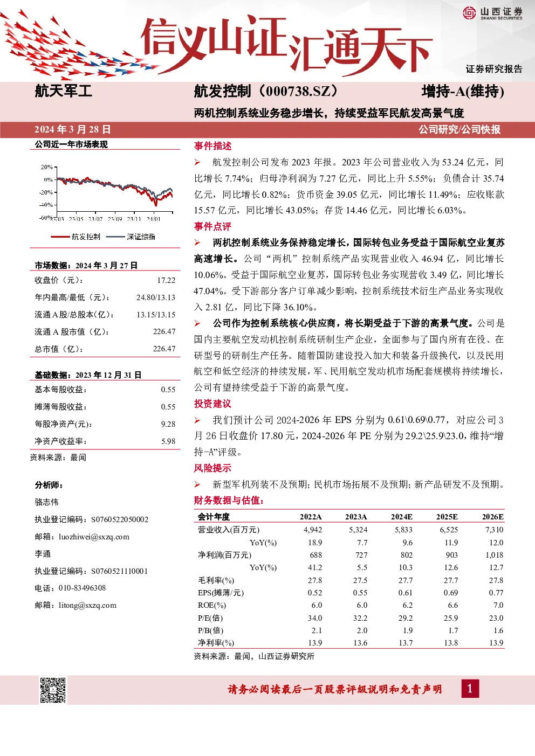Screen dimensions: 535x756
Task: Click email litong@sxzq.com
Action: (87, 605)
